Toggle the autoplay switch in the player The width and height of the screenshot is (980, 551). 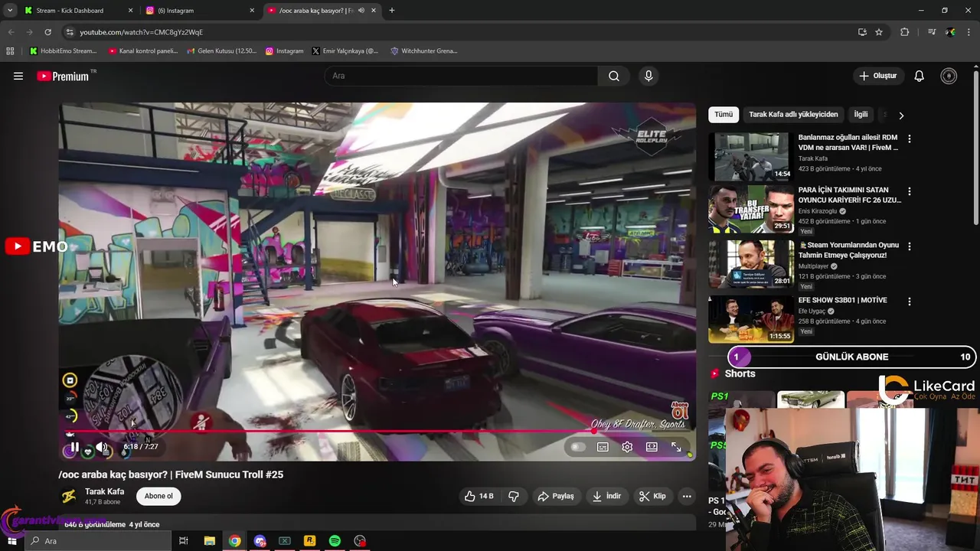click(x=578, y=447)
